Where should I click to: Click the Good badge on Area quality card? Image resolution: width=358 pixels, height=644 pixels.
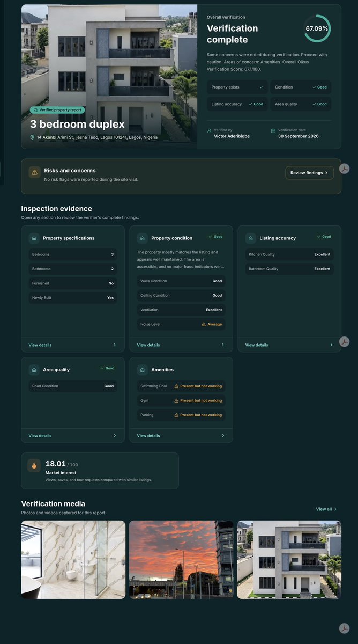pos(107,369)
